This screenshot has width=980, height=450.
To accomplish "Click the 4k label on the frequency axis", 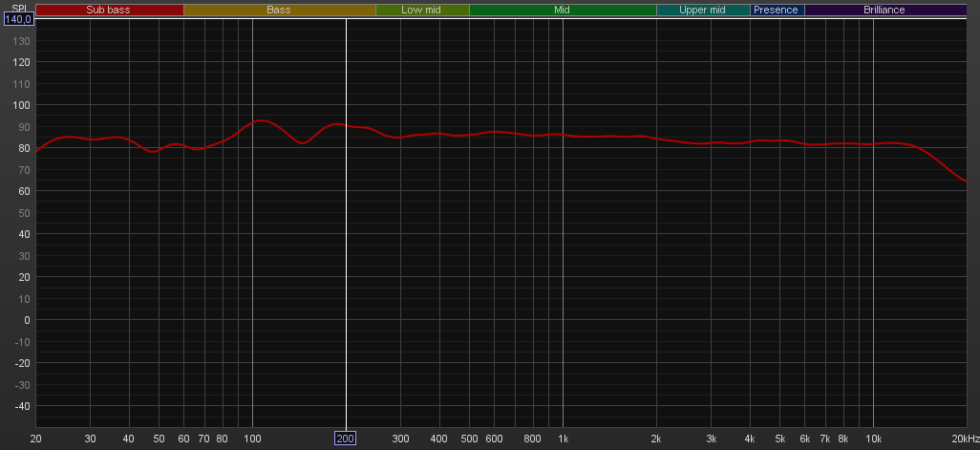I will (750, 439).
